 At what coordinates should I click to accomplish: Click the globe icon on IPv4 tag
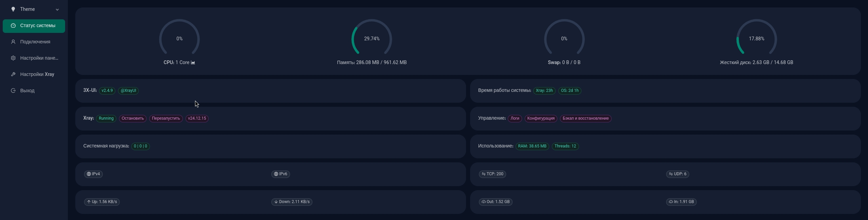pos(89,174)
